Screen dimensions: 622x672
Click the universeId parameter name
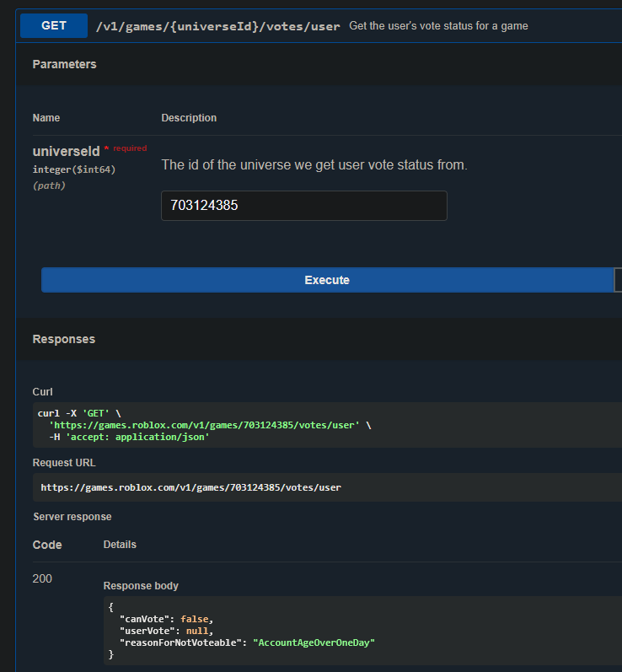pyautogui.click(x=66, y=151)
